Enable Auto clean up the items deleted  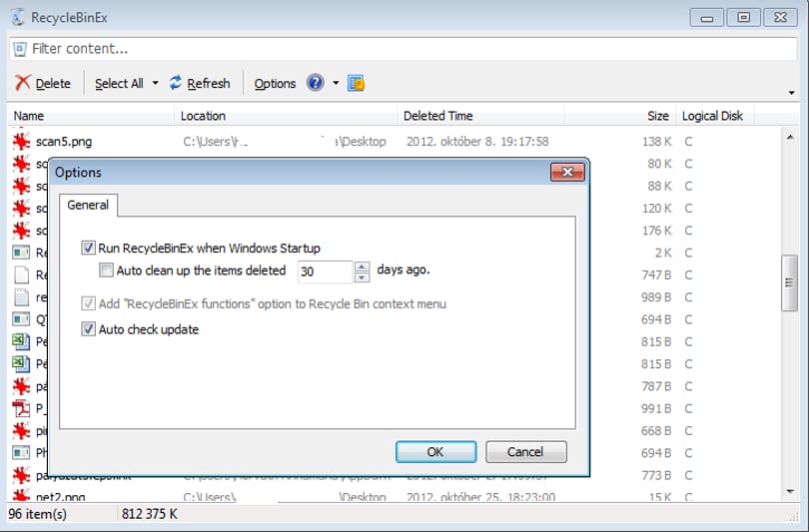106,270
